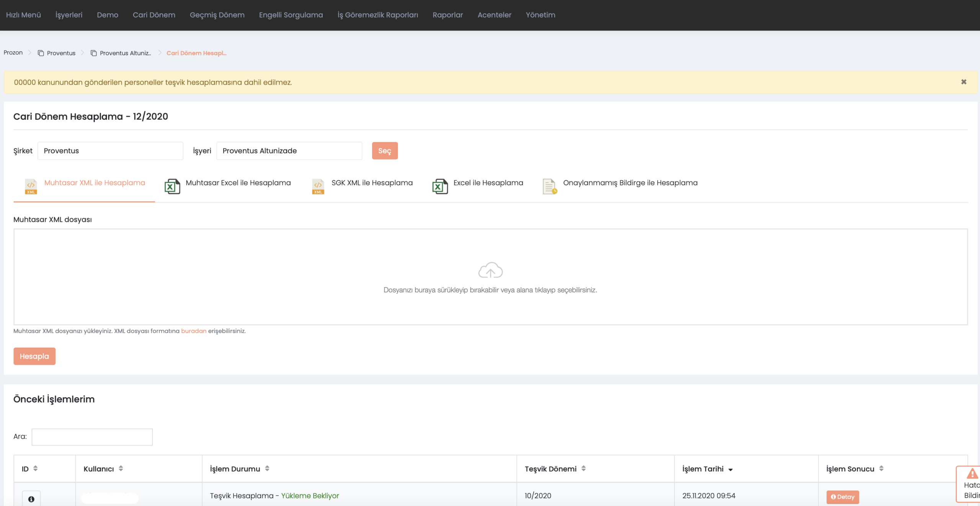Click the Detay button in first row

pyautogui.click(x=843, y=497)
